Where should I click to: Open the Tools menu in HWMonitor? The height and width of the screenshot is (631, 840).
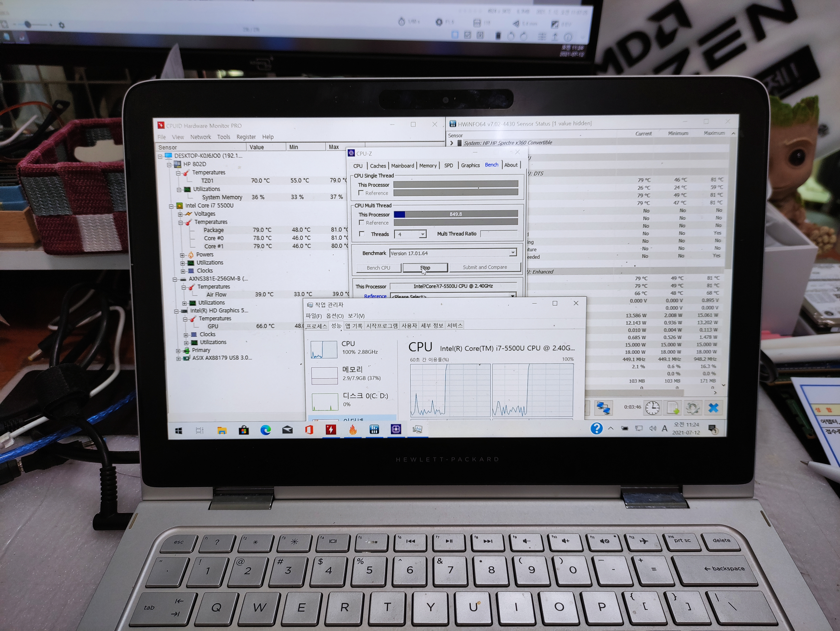(x=223, y=137)
